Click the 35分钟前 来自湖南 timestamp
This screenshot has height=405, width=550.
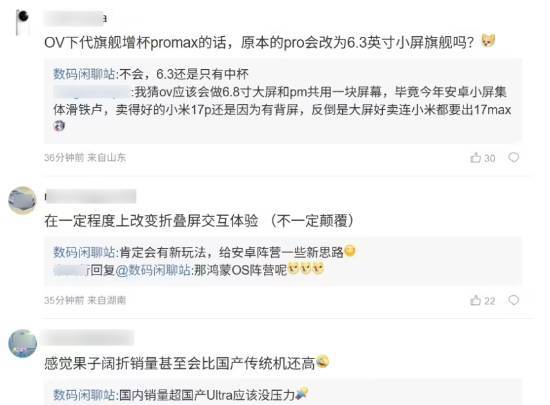pos(85,301)
